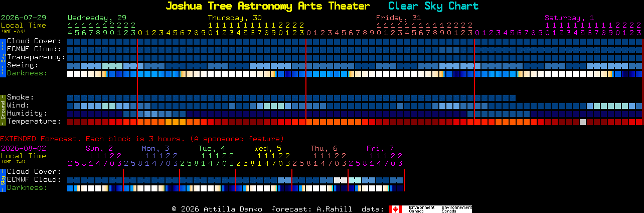Select the Wednesday, 29 day header
This screenshot has height=213, width=644.
97,18
